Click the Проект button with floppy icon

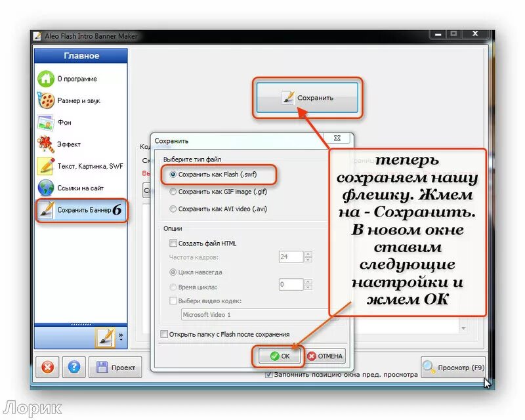point(115,367)
